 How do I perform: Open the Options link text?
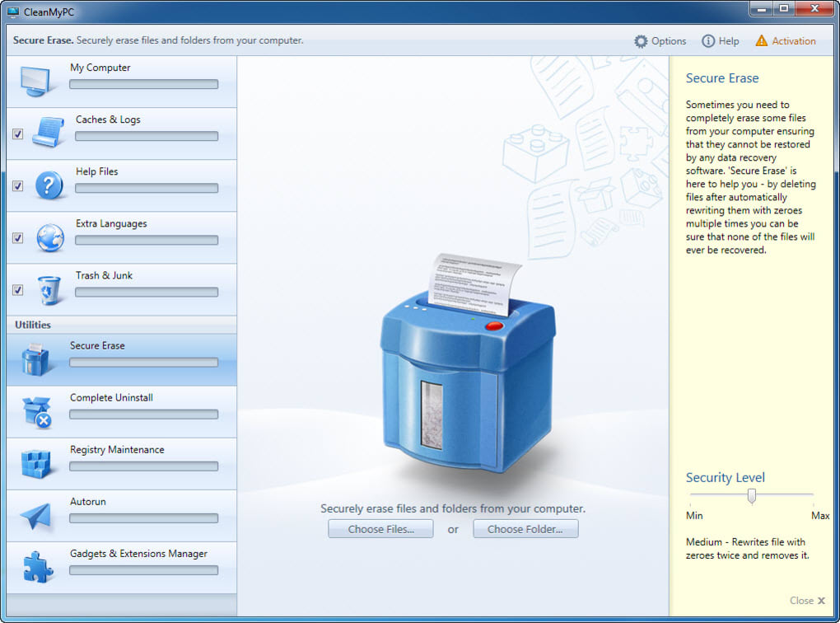669,41
